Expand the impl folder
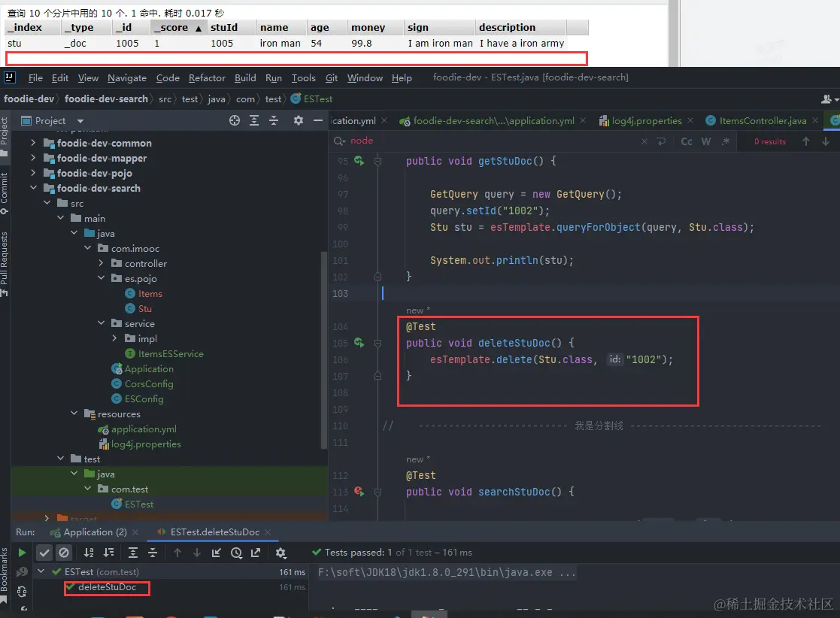Viewport: 840px width, 618px height. point(114,338)
